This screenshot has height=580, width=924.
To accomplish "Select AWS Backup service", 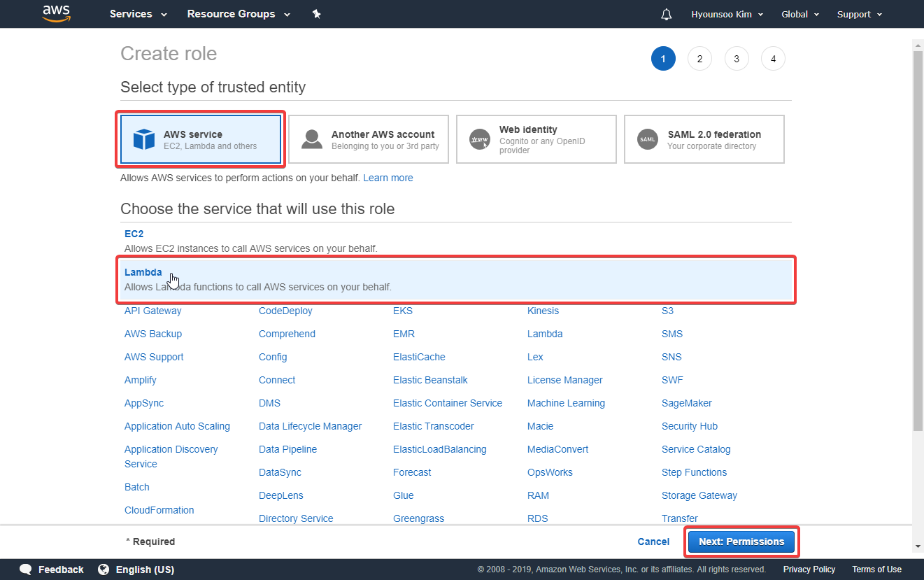I will click(153, 334).
